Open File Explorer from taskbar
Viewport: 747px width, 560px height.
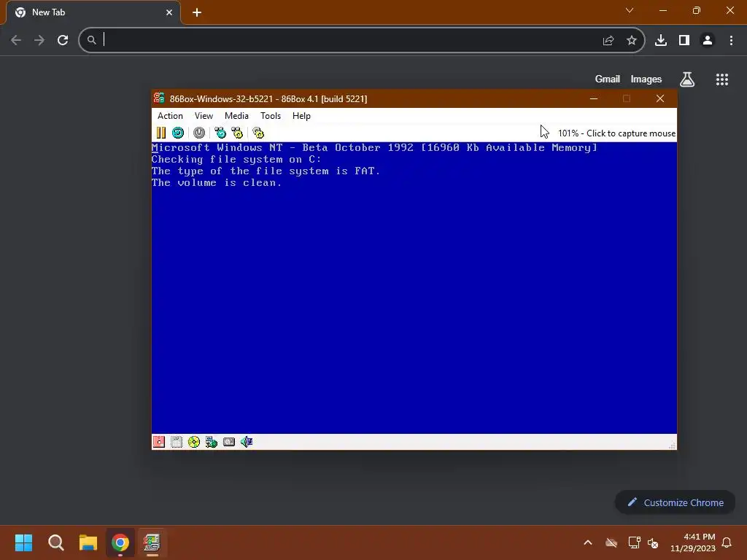tap(88, 542)
